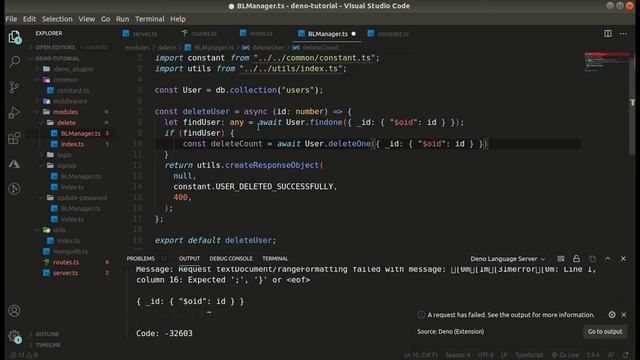Open the Extensions view
Screen dimensions: 640x360
coord(14,138)
